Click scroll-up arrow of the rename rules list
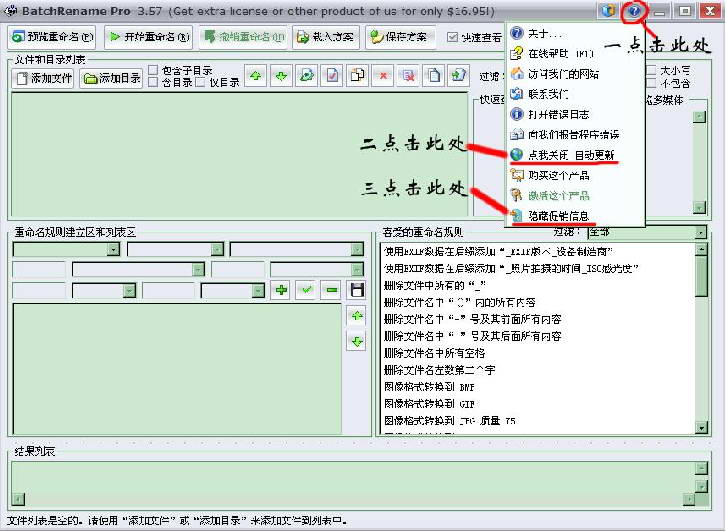The image size is (726, 532). (701, 250)
